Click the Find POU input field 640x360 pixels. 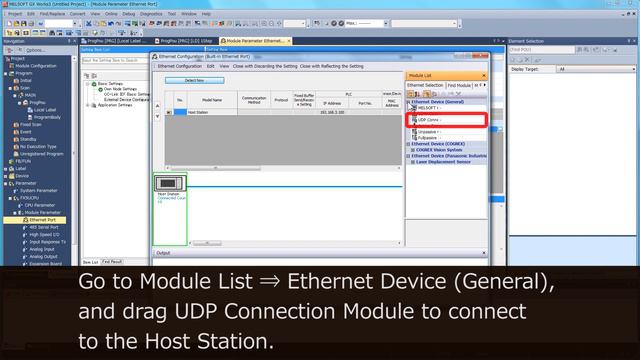[x=541, y=50]
